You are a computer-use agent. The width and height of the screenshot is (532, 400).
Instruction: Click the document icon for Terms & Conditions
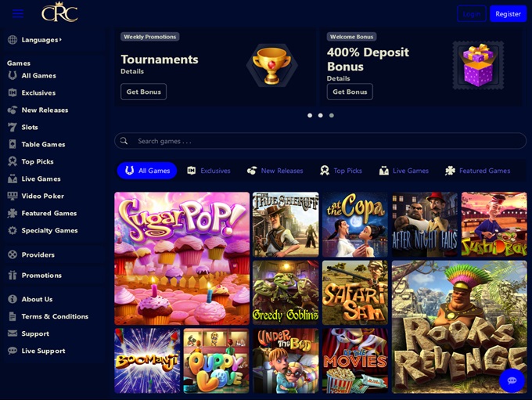click(x=13, y=316)
